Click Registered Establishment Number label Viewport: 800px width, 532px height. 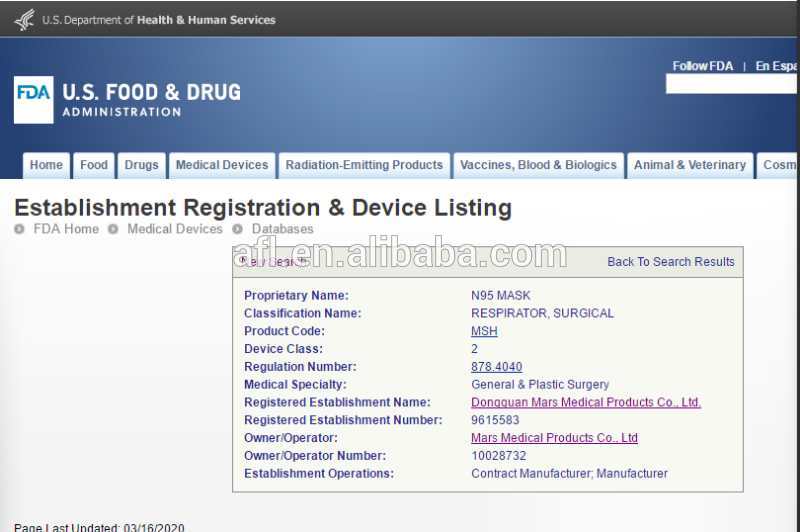343,420
